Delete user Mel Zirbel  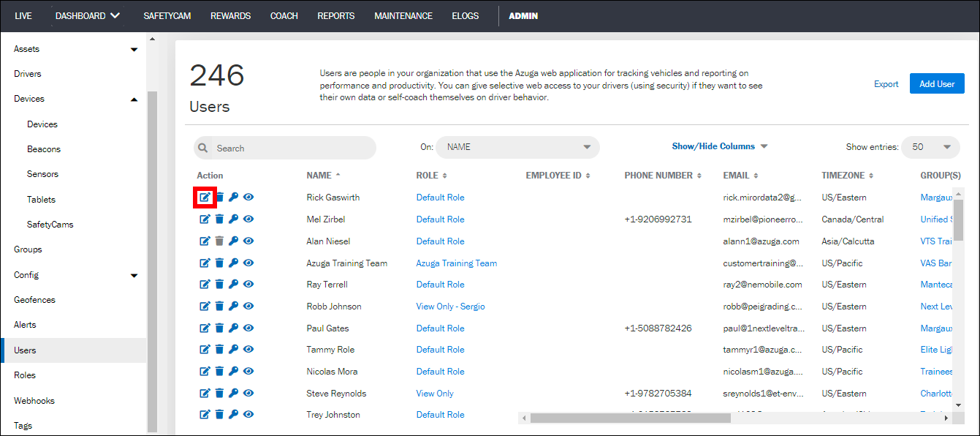pyautogui.click(x=219, y=219)
